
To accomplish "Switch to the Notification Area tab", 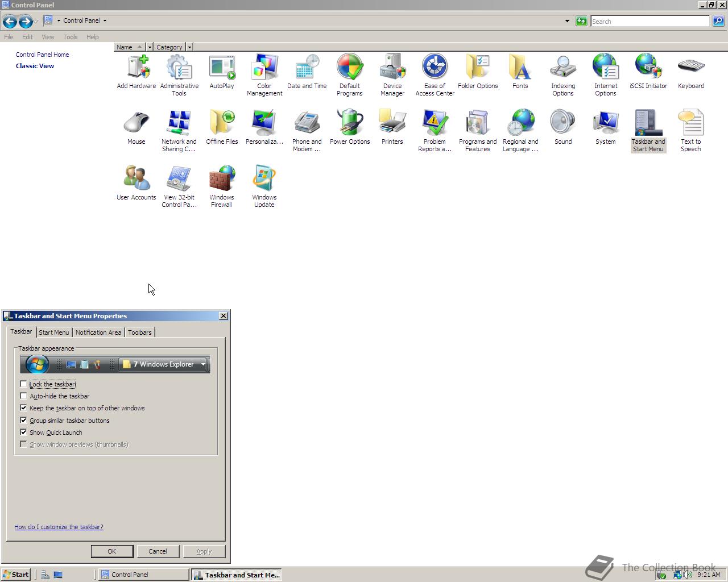I will click(x=98, y=332).
